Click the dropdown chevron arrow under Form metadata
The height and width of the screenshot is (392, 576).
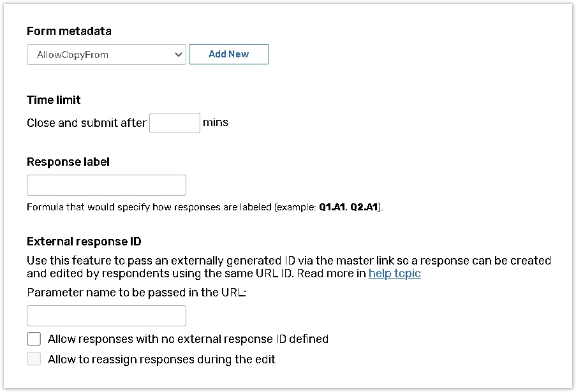click(178, 55)
